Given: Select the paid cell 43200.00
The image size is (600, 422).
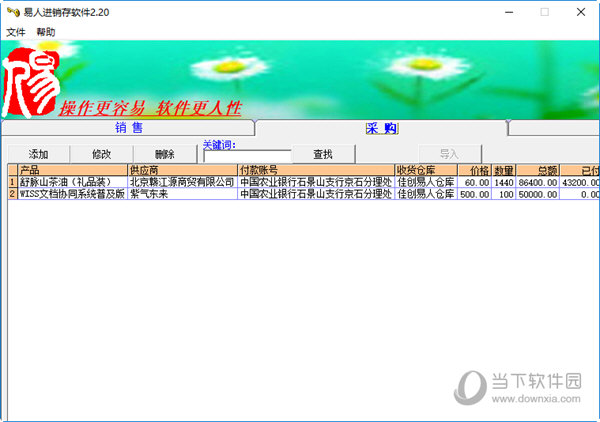Looking at the screenshot, I should pos(580,182).
